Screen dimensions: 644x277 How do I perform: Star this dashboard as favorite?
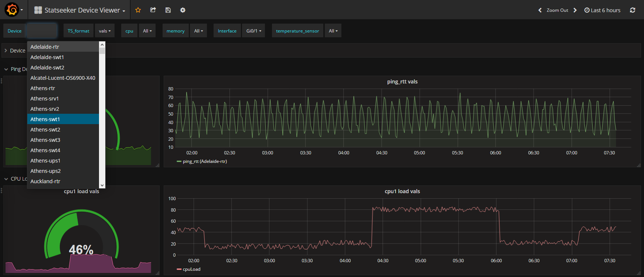click(138, 10)
